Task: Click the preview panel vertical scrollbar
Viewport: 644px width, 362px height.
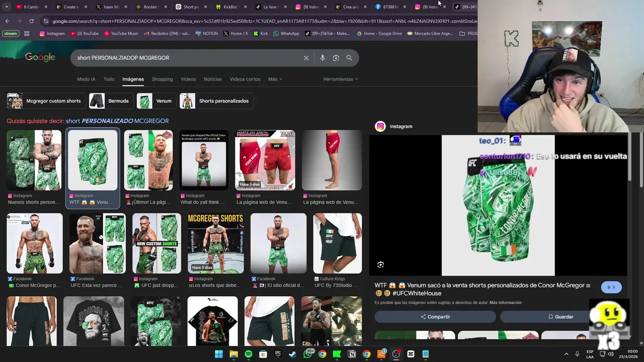Action: pyautogui.click(x=630, y=156)
